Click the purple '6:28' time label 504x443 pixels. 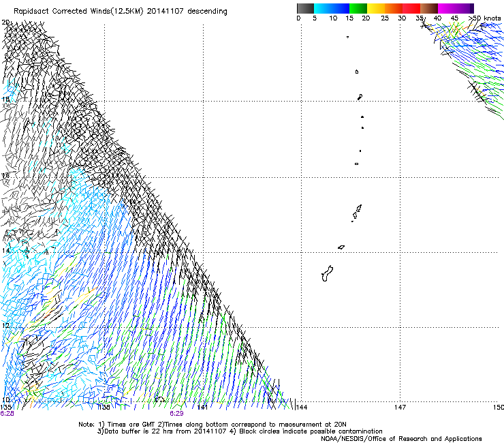click(7, 414)
